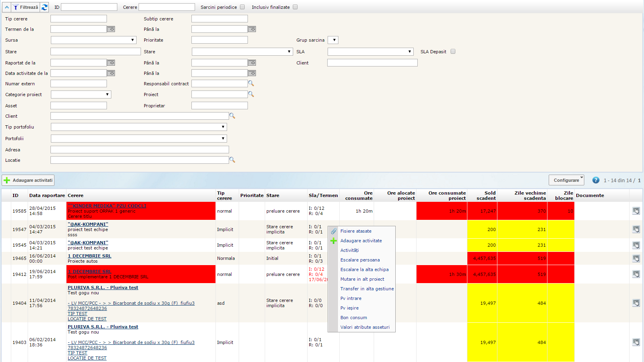The height and width of the screenshot is (362, 644).
Task: Select Fisiere atasate from the context menu
Action: [356, 231]
